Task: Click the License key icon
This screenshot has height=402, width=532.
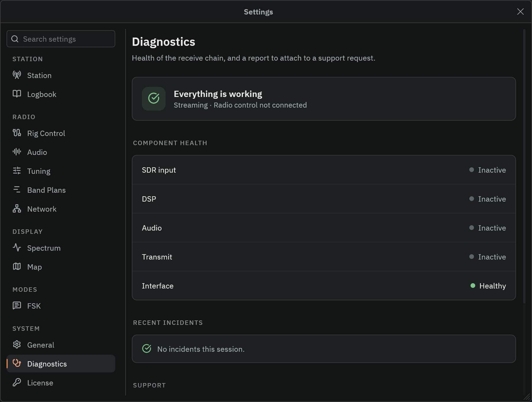Action: point(17,382)
